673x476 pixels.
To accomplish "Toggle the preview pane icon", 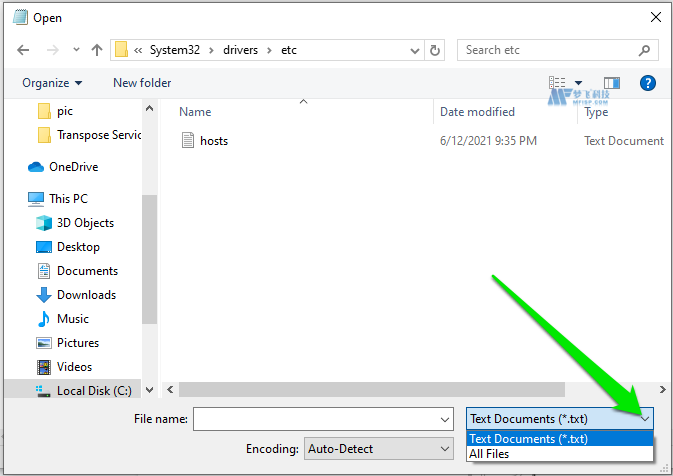I will click(x=611, y=83).
